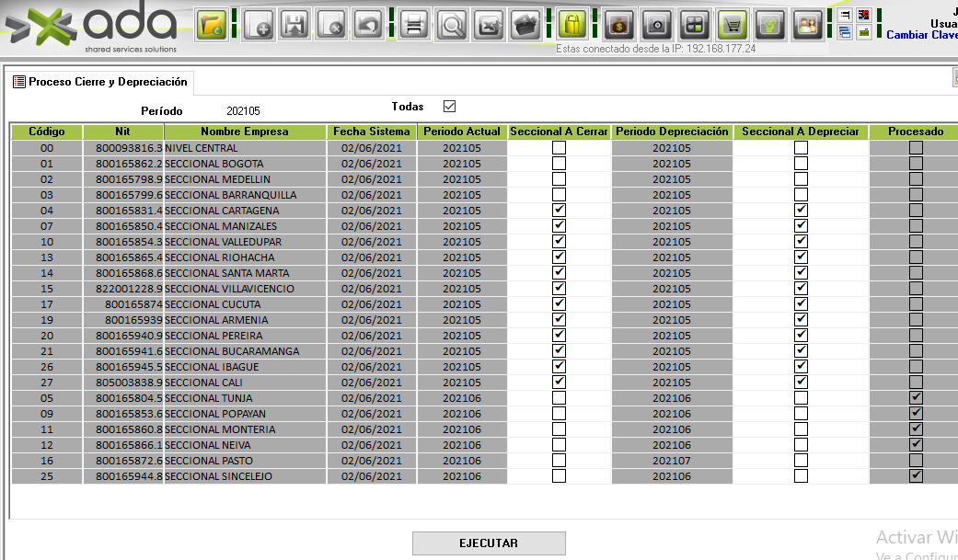Open the Cambiar Clave link

pyautogui.click(x=921, y=35)
